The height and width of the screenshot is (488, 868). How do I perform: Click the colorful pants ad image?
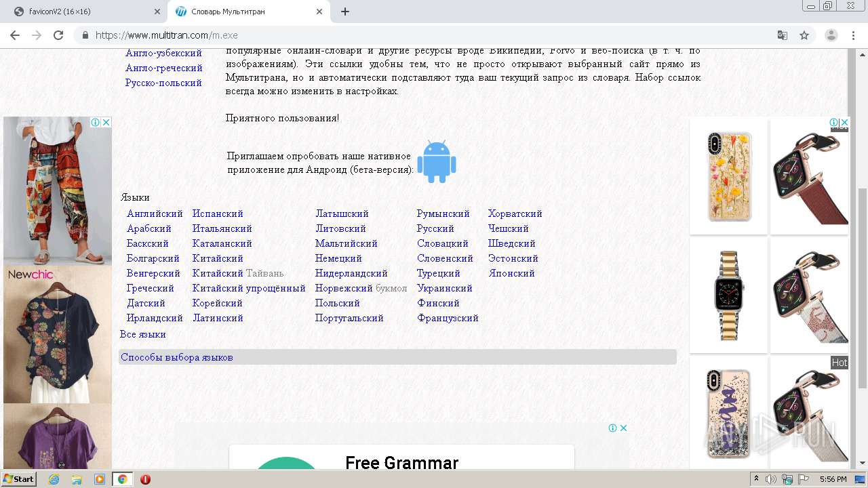click(x=58, y=191)
